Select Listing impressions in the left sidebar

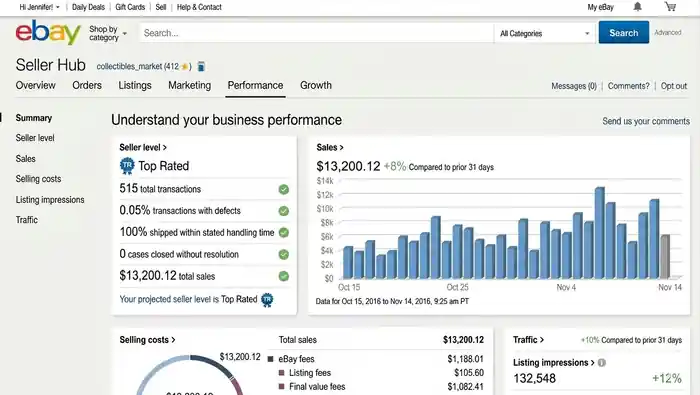click(x=50, y=200)
